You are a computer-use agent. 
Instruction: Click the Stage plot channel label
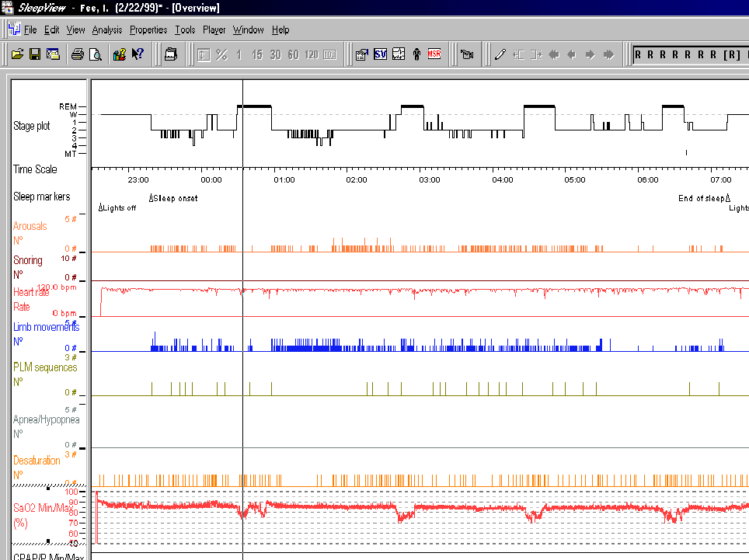(32, 126)
